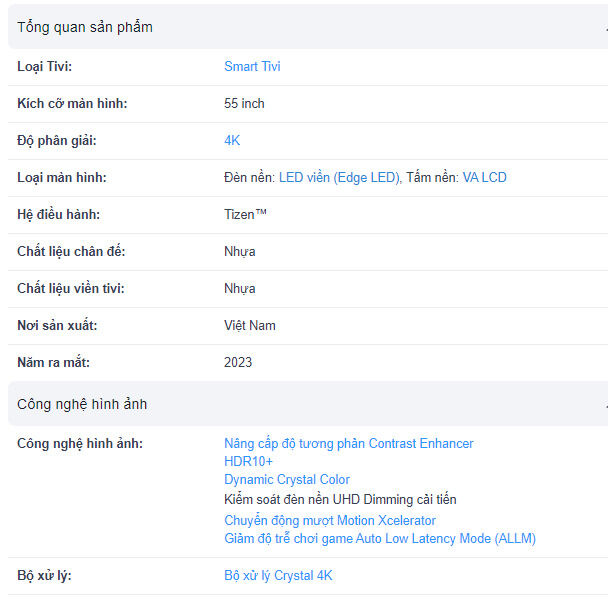Click the Bộ xử lý Crystal 4K link
The height and width of the screenshot is (600, 608).
click(278, 576)
